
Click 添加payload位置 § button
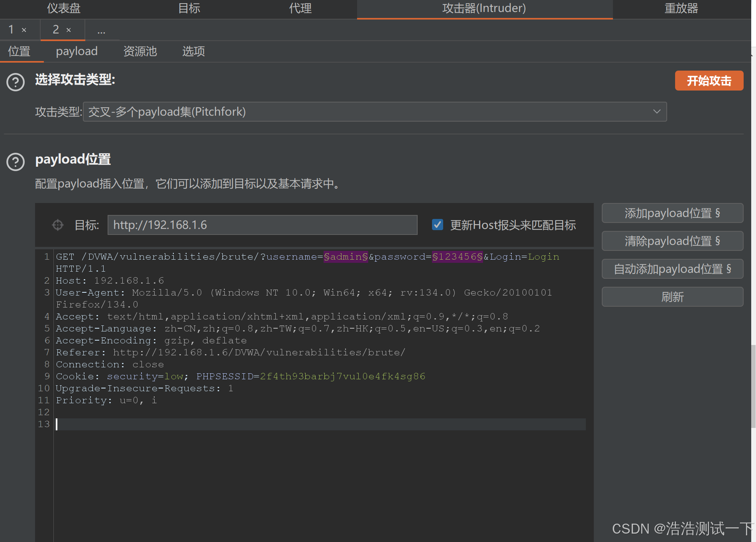point(672,213)
